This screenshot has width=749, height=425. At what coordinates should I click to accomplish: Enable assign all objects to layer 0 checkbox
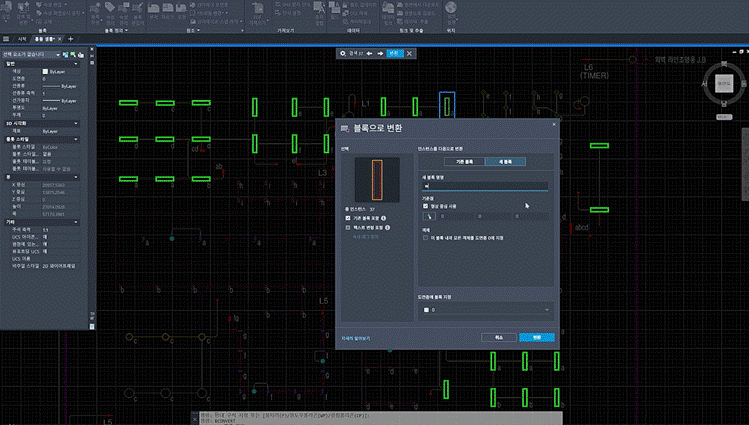tap(426, 237)
